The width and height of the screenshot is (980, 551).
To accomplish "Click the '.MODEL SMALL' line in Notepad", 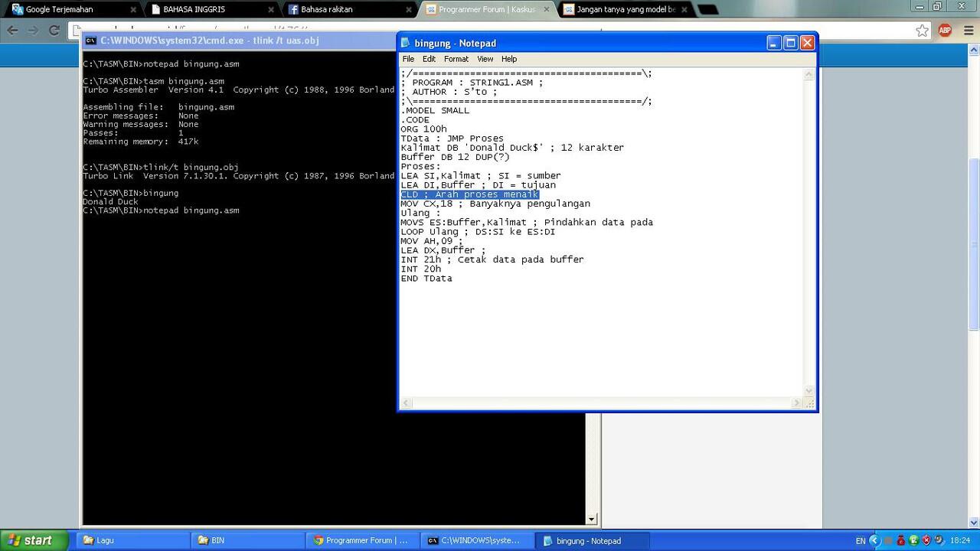I will coord(435,110).
